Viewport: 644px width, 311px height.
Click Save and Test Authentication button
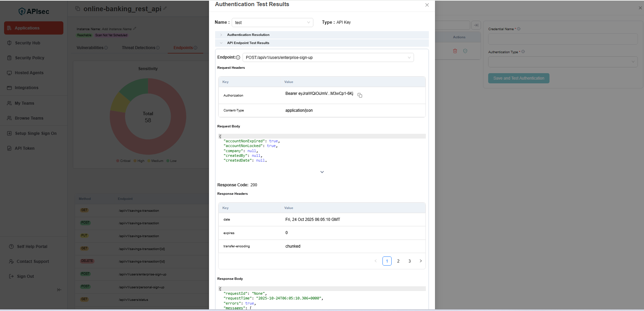tap(518, 78)
